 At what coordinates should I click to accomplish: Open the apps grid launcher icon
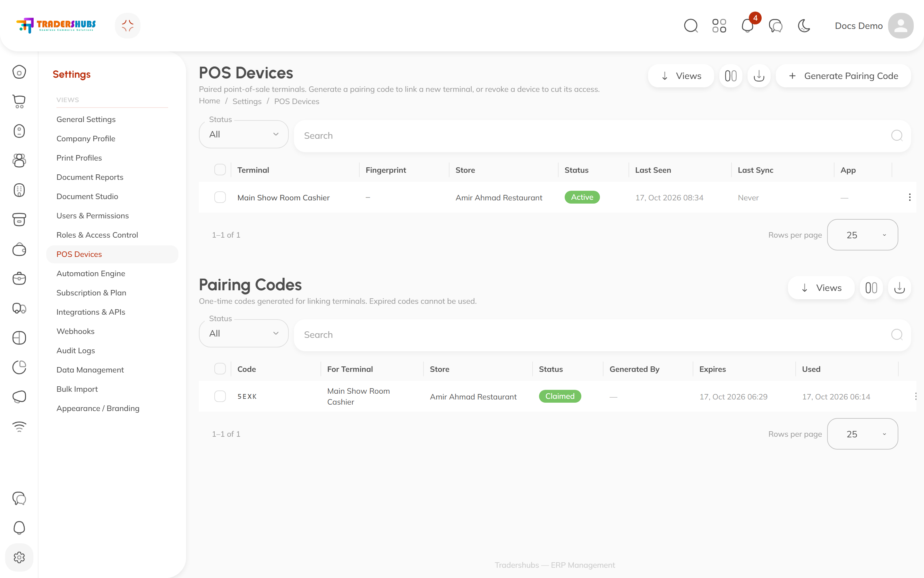click(x=719, y=26)
